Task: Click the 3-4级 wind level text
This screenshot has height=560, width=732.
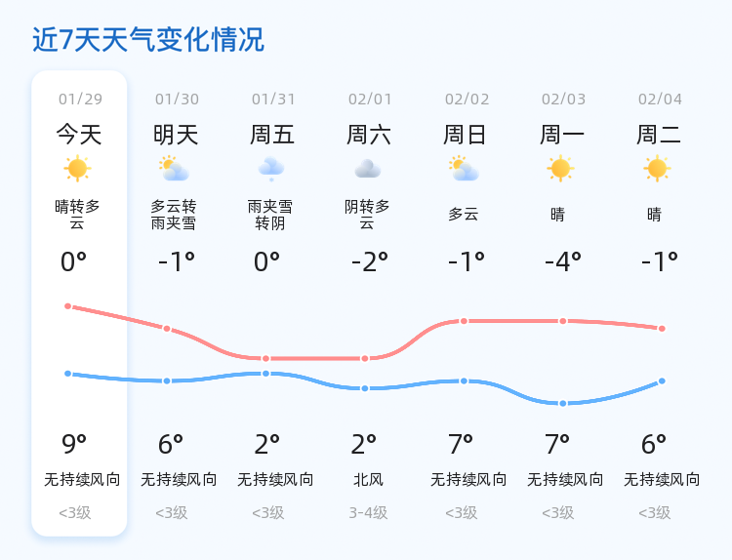Action: (368, 513)
